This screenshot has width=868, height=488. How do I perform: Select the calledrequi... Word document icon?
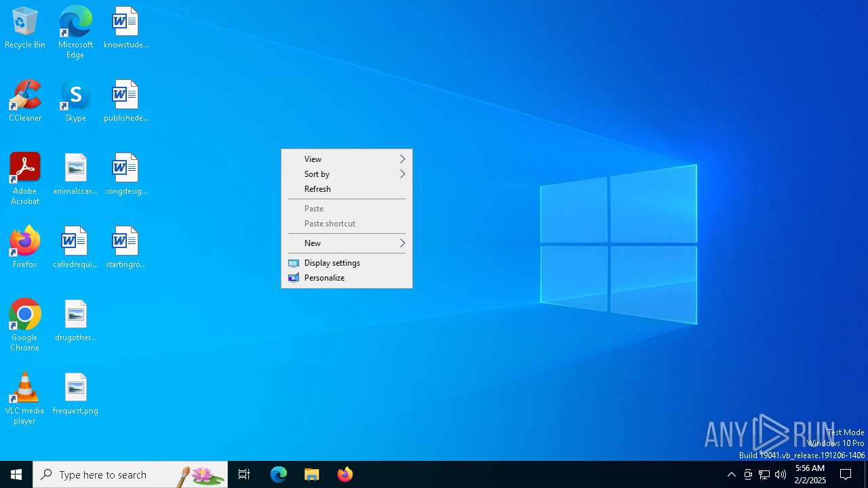pos(75,248)
